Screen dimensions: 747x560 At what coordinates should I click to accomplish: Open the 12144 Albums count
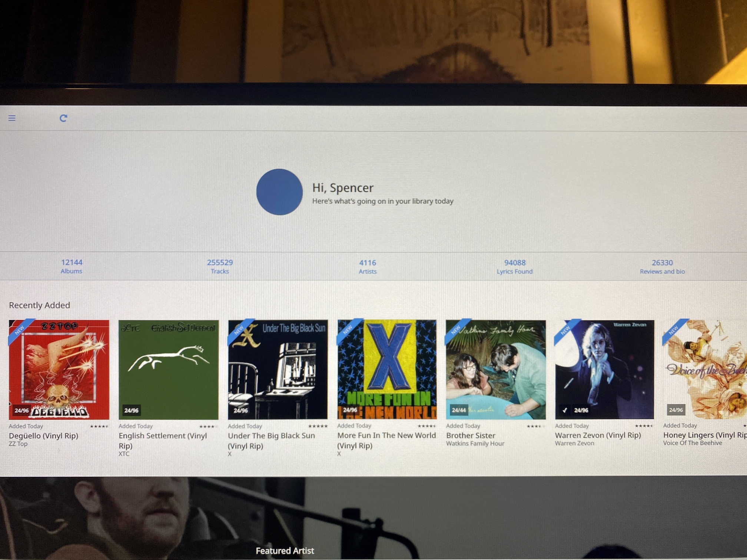click(72, 266)
